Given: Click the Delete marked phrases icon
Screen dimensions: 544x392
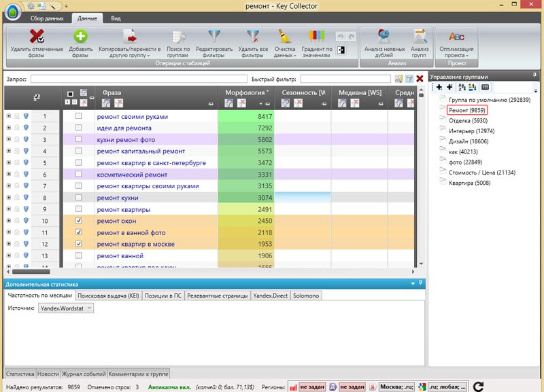Looking at the screenshot, I should click(37, 37).
